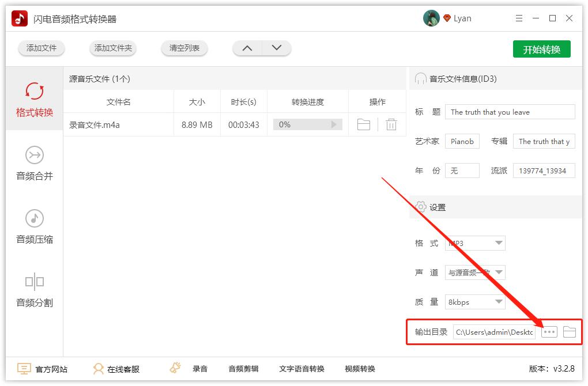Open the hamburger menu at top right
The image size is (588, 386).
pyautogui.click(x=518, y=18)
